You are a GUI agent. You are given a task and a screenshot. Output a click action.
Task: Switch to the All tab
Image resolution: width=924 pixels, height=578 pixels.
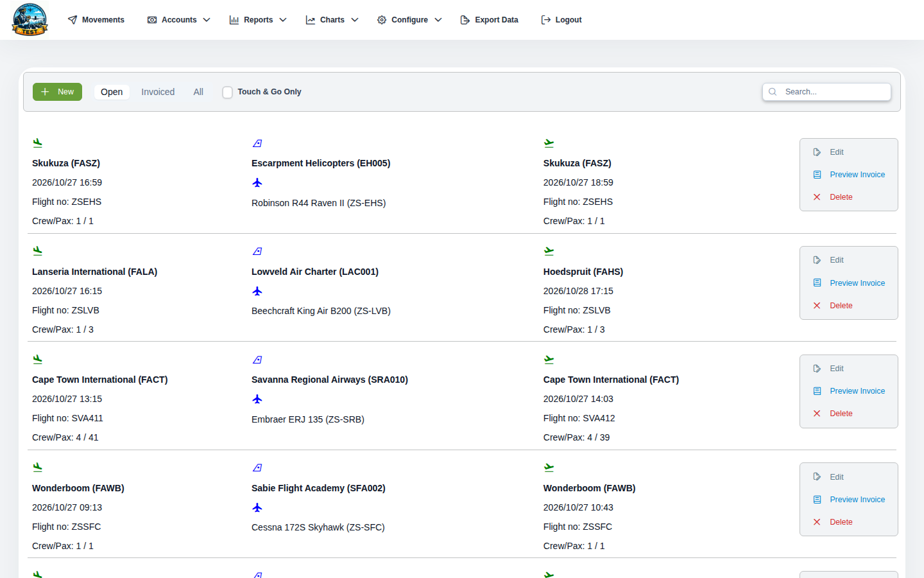(x=198, y=92)
